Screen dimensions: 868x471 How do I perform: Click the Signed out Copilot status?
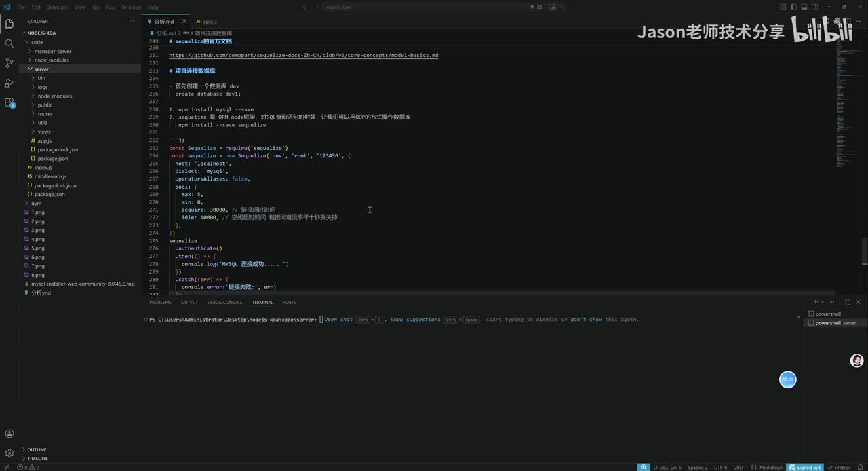[804, 467]
